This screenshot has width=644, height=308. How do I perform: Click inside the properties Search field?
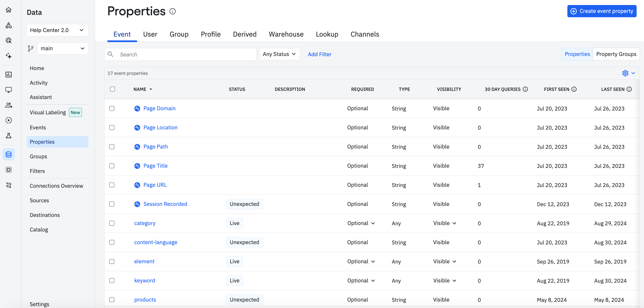tap(180, 54)
